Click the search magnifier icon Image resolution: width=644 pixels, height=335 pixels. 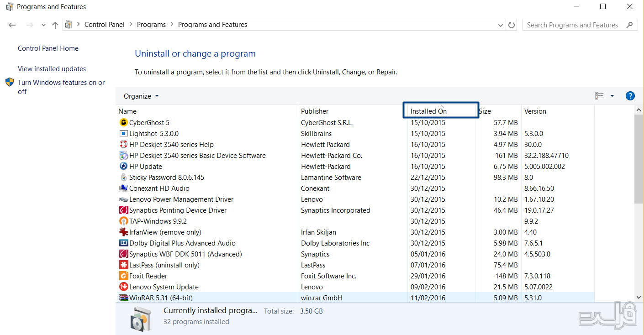tap(630, 25)
